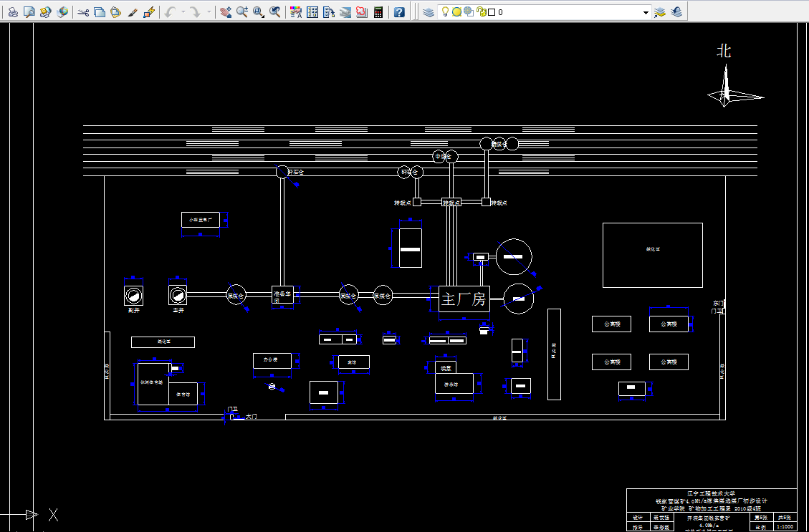Open Layer Properties Manager
The width and height of the screenshot is (809, 532).
point(429,12)
